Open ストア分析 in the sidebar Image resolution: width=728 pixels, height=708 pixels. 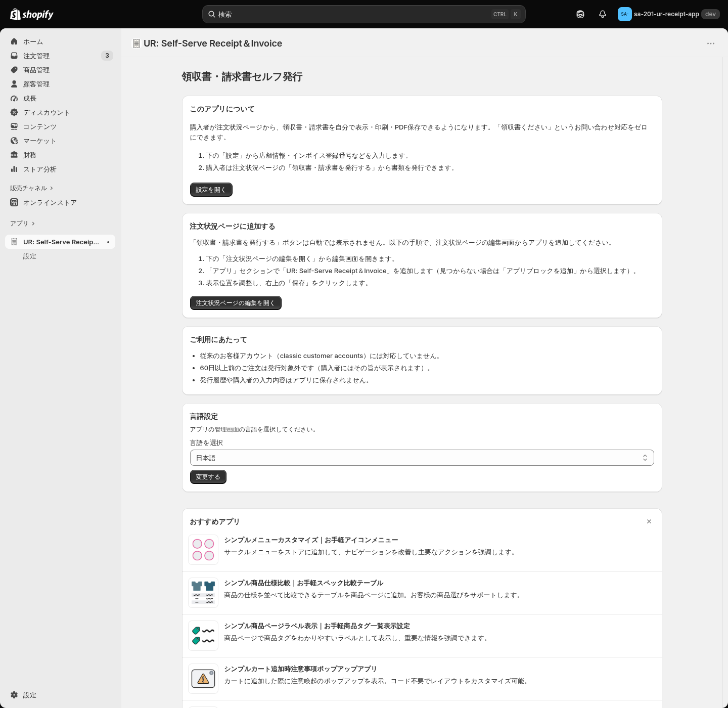61,169
